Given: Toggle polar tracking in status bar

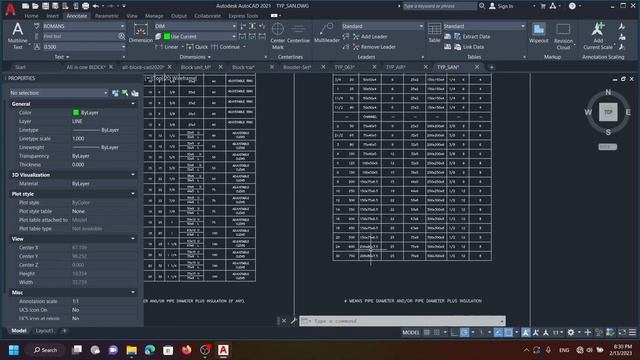Looking at the screenshot, I should tap(464, 333).
